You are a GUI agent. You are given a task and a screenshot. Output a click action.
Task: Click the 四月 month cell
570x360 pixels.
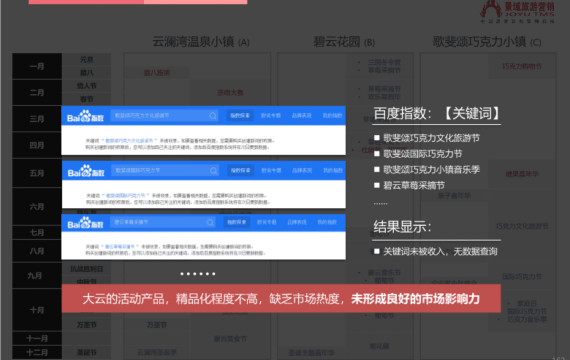point(37,145)
